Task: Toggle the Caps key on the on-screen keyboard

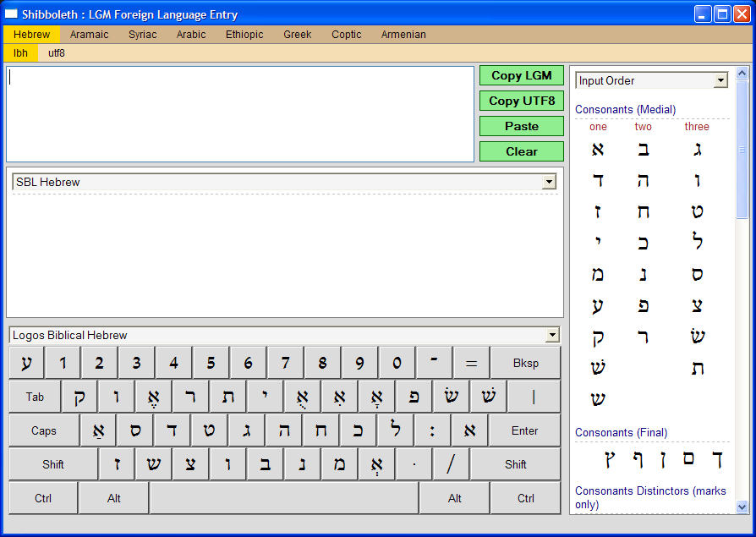Action: [44, 430]
